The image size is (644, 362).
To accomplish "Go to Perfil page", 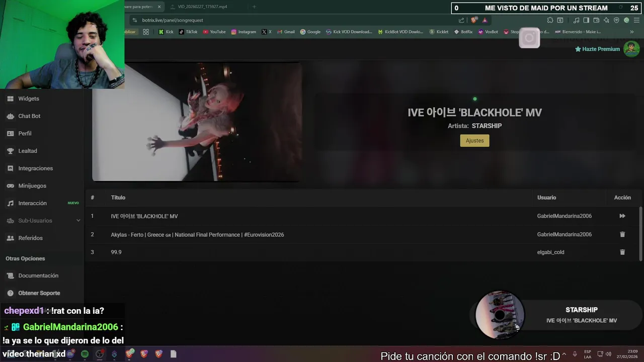I will (25, 133).
